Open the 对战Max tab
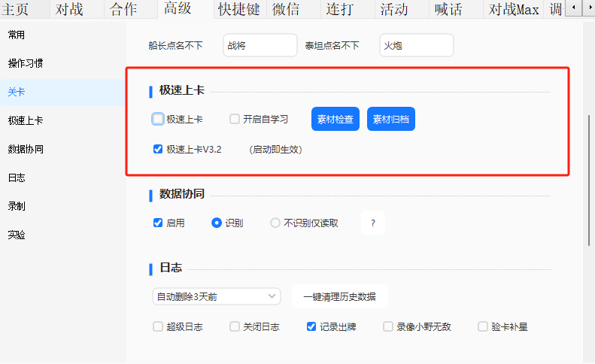Screen dimensions: 595x364 [514, 9]
